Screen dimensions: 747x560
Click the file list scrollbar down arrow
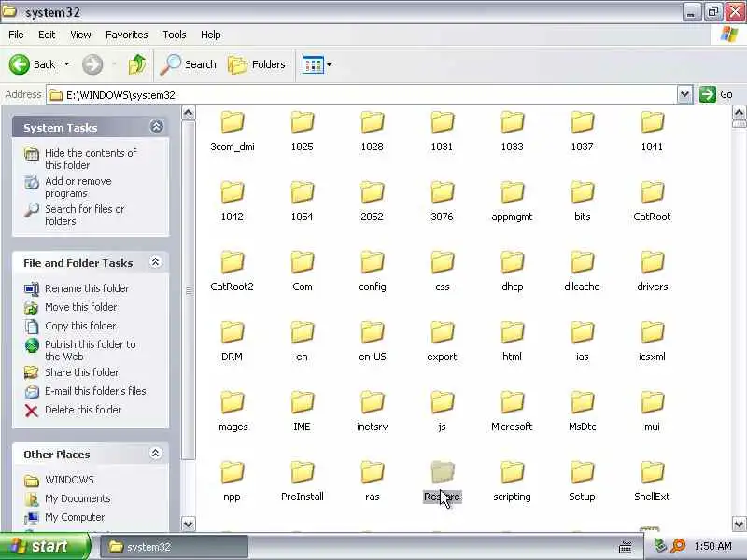(x=739, y=524)
